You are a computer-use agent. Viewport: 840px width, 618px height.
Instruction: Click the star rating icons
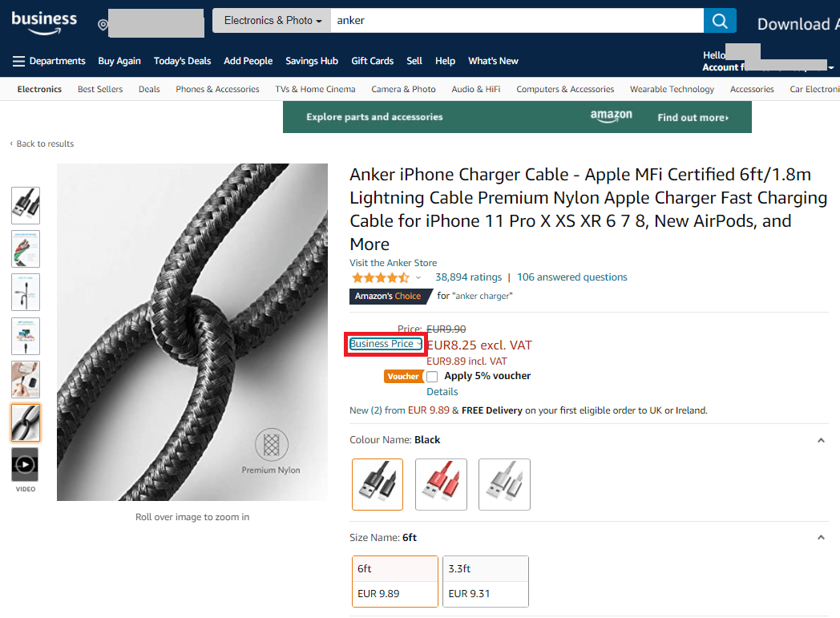pyautogui.click(x=381, y=278)
